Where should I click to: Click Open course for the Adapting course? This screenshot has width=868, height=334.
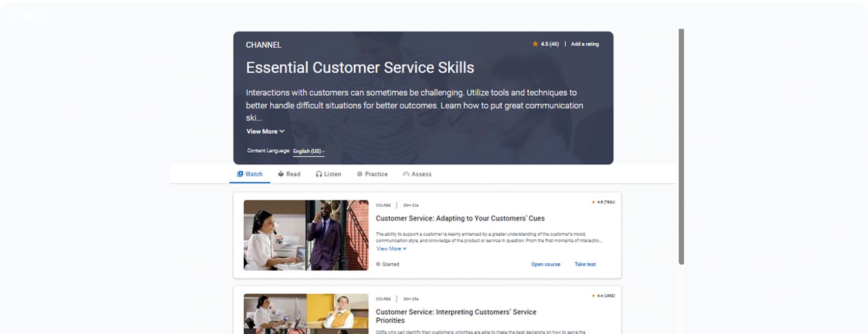click(546, 264)
